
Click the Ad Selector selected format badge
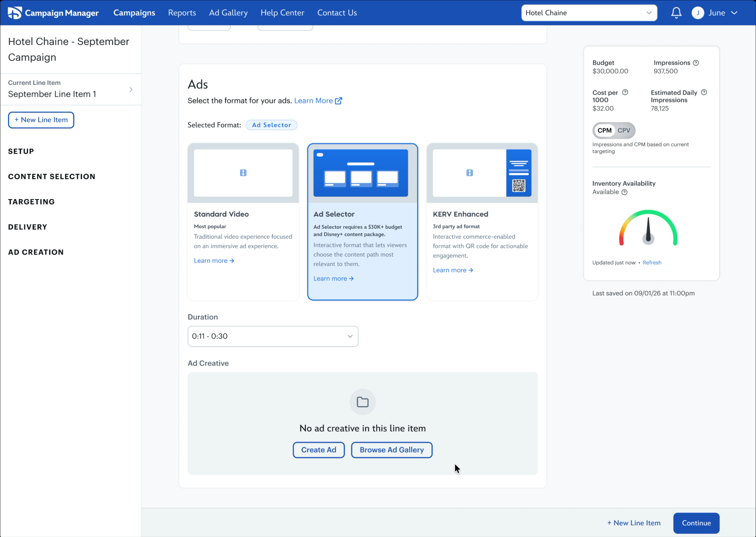[271, 125]
